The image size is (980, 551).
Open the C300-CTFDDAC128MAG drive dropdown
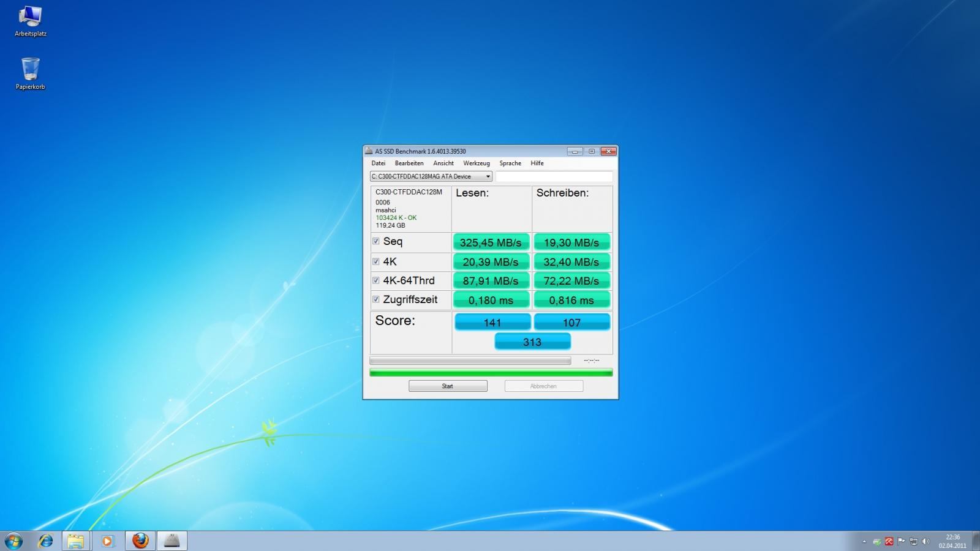click(x=431, y=176)
